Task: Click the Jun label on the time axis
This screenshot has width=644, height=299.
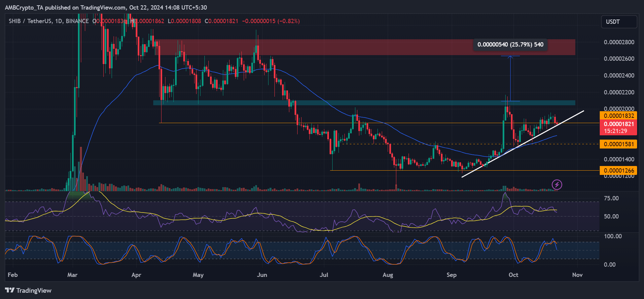Action: [262, 275]
